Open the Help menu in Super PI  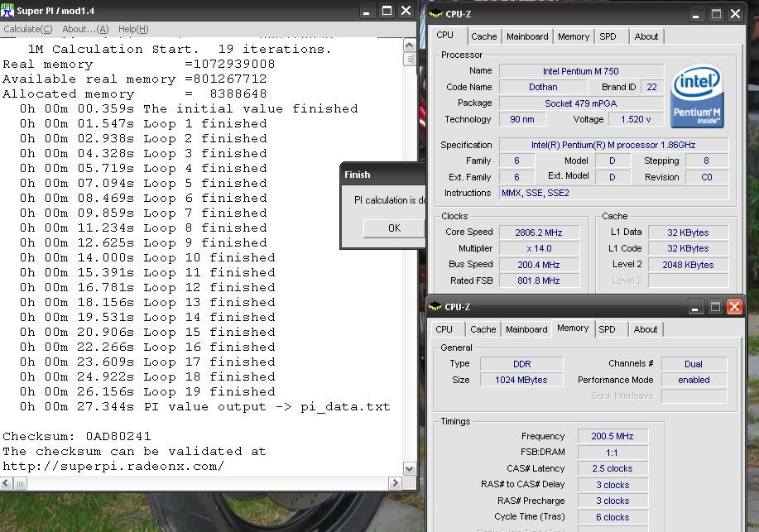point(133,29)
